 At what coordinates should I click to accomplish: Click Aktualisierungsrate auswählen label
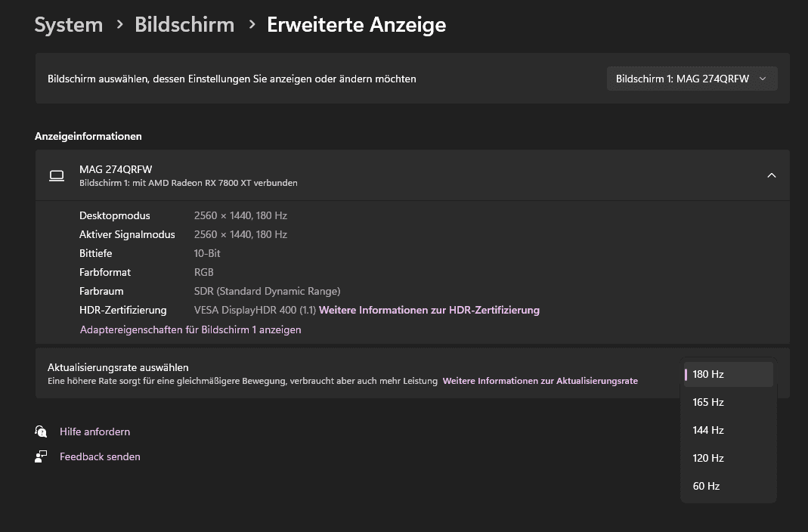[x=118, y=367]
